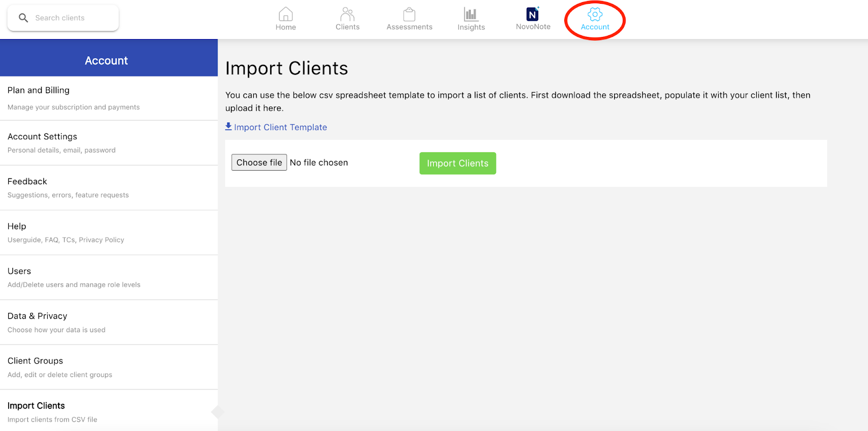This screenshot has width=868, height=431.
Task: Click the download arrow beside Import Client Template
Action: [x=228, y=126]
